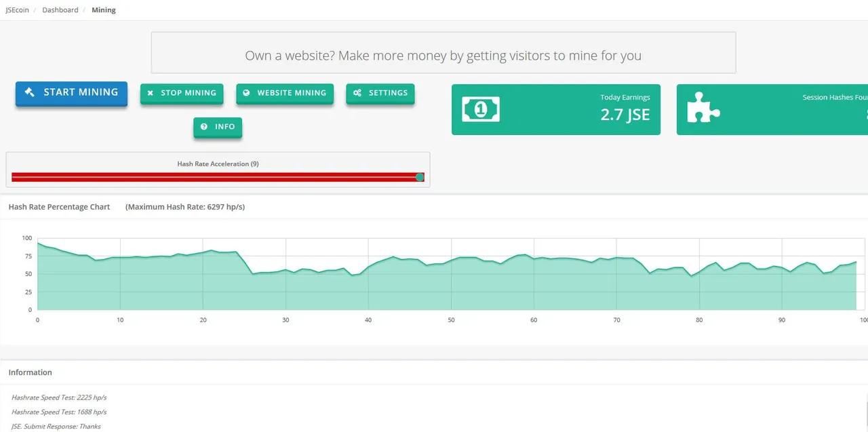Click 'Hash Rate Percentage Chart' heading
Screen dimensions: 868x432
click(x=59, y=207)
